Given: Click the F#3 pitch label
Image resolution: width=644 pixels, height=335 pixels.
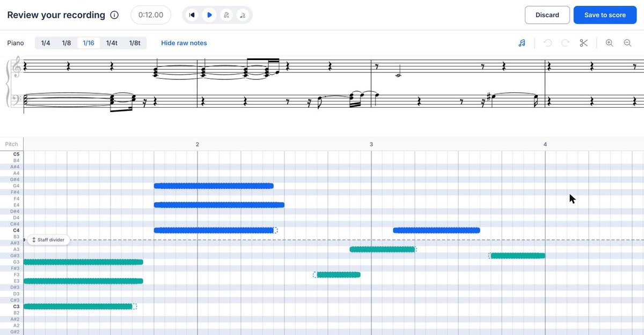Looking at the screenshot, I should pos(15,269).
